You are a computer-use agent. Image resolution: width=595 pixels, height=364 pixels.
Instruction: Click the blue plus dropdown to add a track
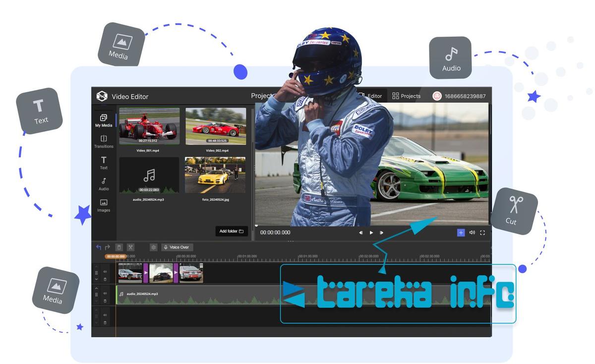(461, 233)
